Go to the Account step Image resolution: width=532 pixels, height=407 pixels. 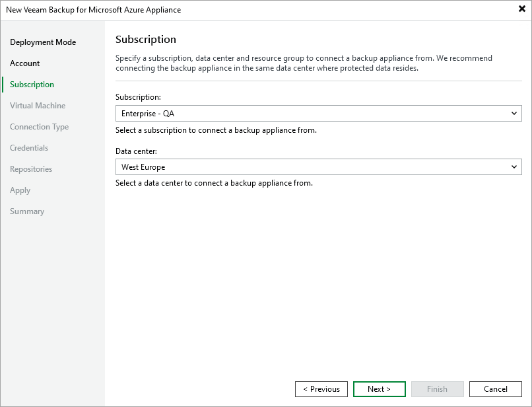[25, 63]
